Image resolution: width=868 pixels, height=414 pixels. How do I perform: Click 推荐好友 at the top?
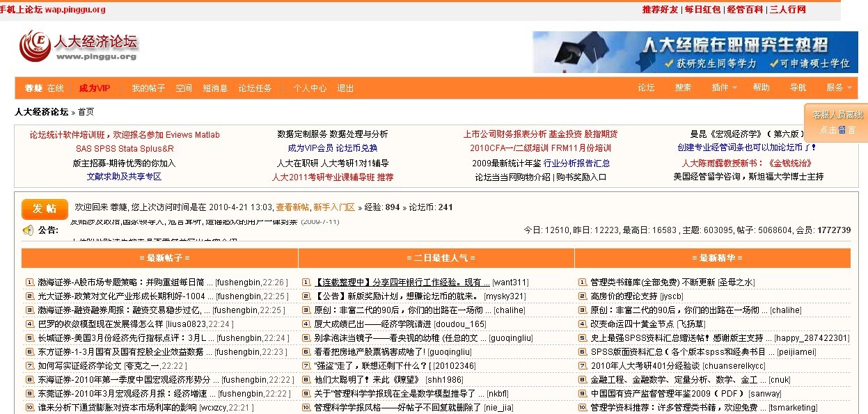coord(660,10)
